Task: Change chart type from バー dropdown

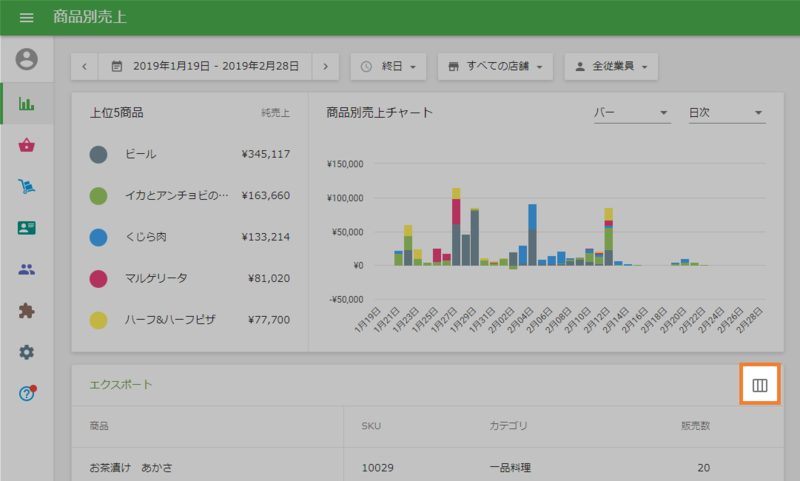Action: click(631, 113)
